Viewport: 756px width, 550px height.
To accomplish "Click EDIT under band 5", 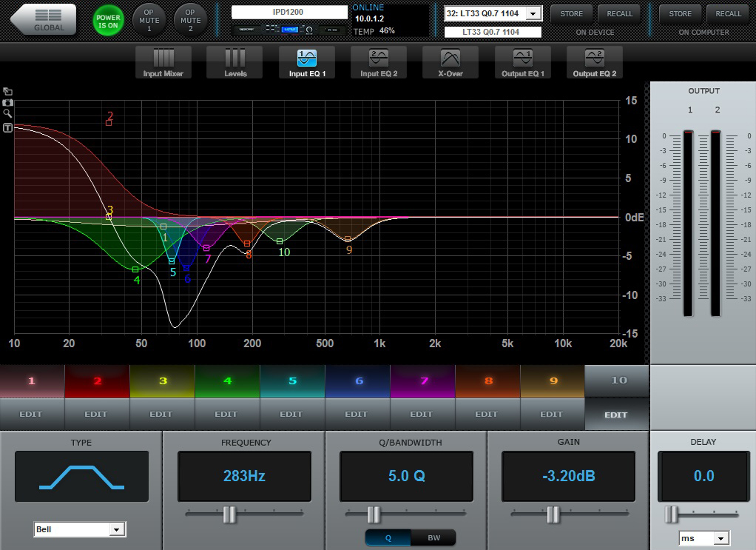I will click(293, 414).
